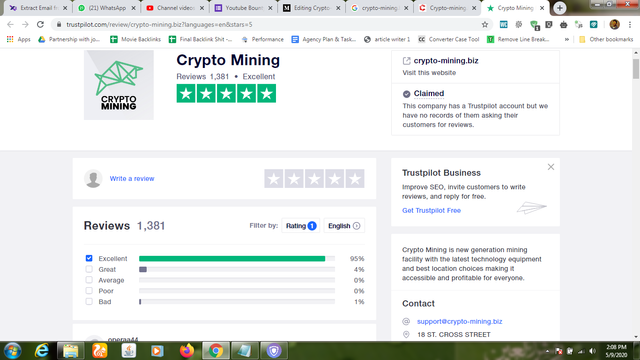Open the Performance bookmark
Screen dimensions: 640x360
click(262, 39)
